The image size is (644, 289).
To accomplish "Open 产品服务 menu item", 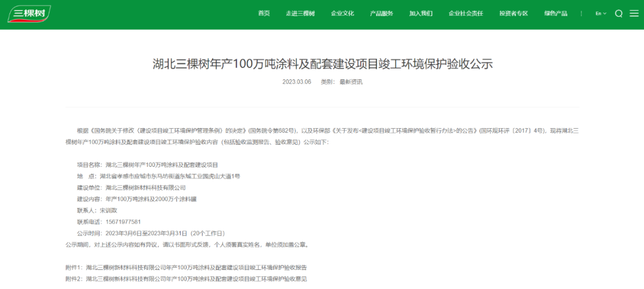I will 382,14.
